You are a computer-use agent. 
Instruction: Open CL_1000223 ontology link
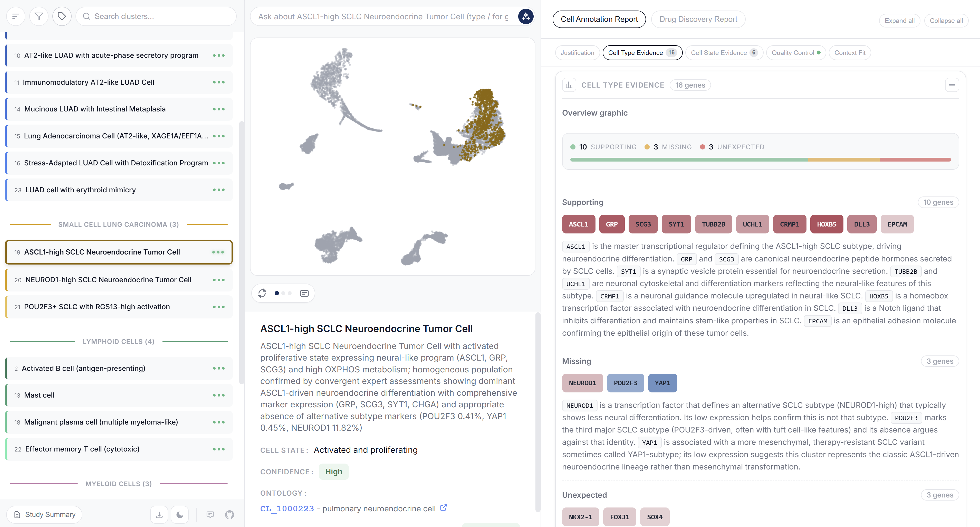(x=287, y=509)
